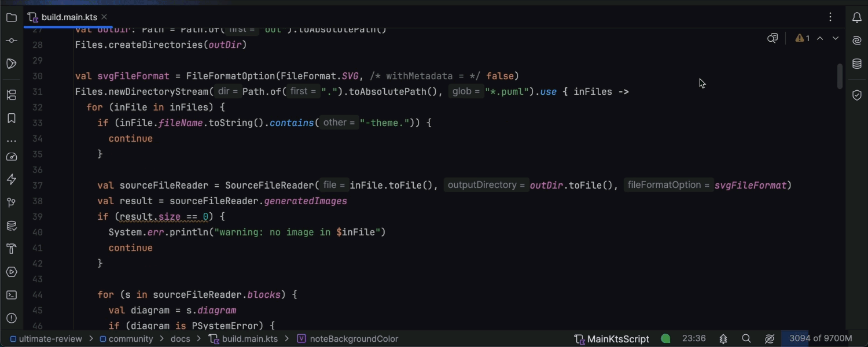Open the Notifications bell panel
The image size is (868, 347).
tap(857, 17)
